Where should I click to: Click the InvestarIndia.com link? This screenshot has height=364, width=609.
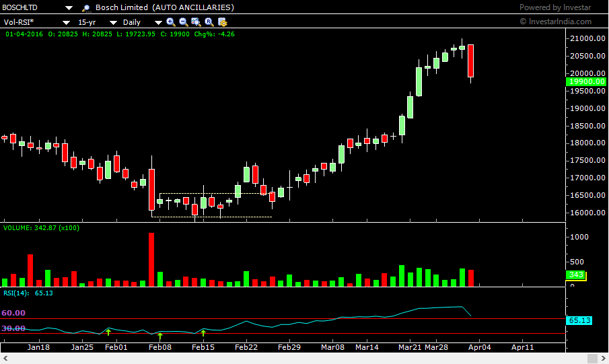click(556, 22)
